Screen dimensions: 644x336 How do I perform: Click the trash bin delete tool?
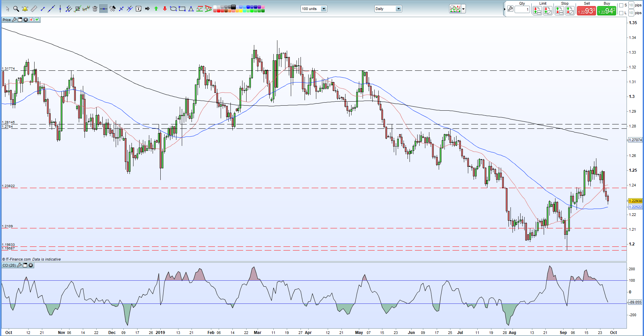coord(95,9)
